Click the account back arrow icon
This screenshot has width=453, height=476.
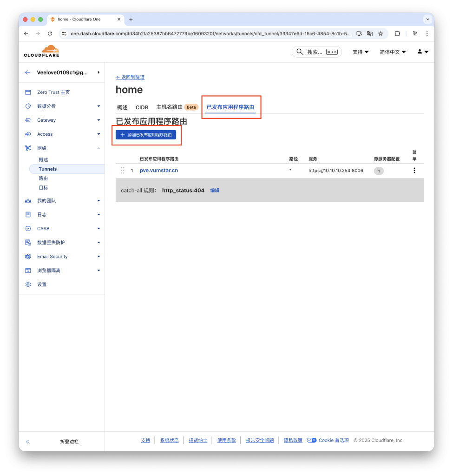(28, 73)
